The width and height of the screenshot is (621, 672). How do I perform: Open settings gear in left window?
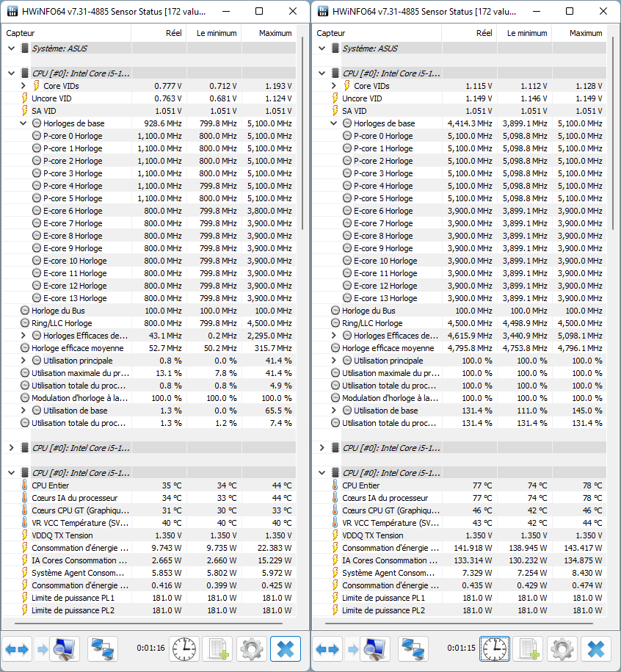(x=252, y=649)
